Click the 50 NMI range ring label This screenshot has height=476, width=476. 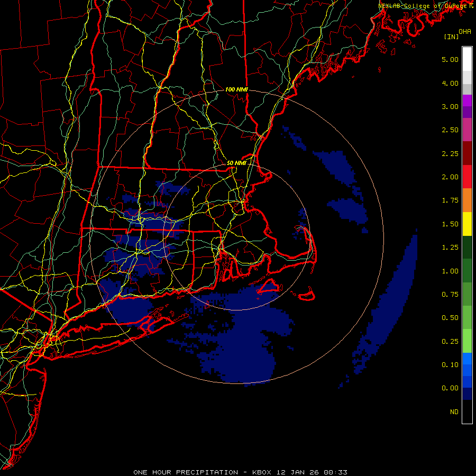(x=236, y=163)
